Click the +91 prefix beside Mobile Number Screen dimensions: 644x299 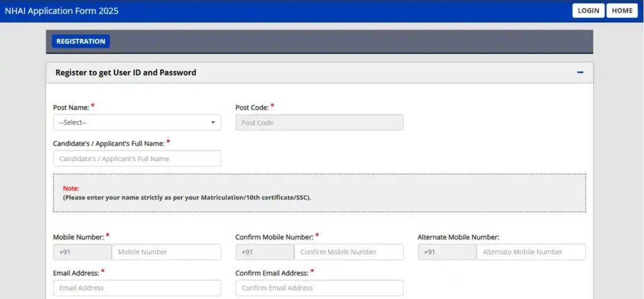tap(82, 252)
